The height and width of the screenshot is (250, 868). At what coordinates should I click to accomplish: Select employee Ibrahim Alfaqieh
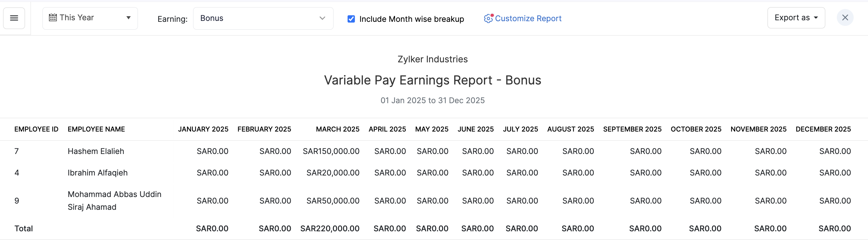(x=97, y=173)
